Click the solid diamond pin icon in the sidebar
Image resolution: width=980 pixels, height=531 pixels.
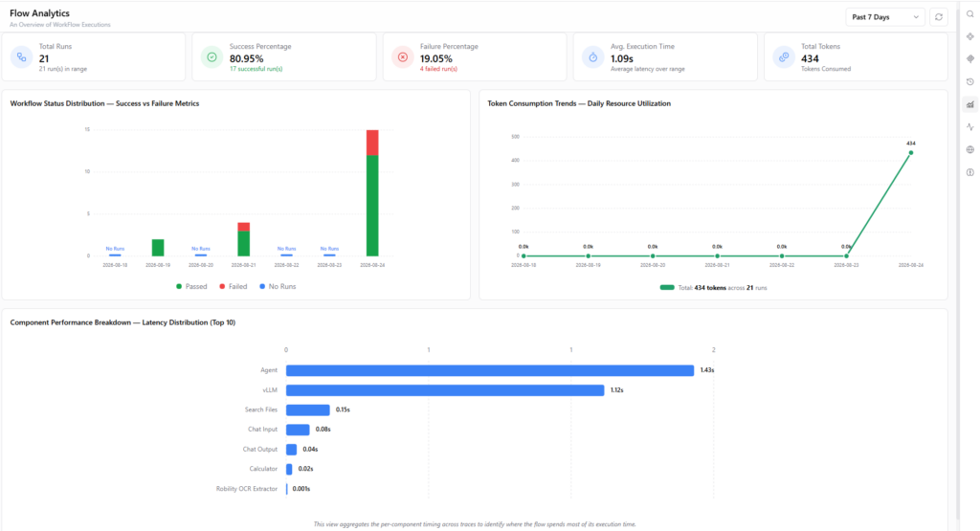coord(970,58)
